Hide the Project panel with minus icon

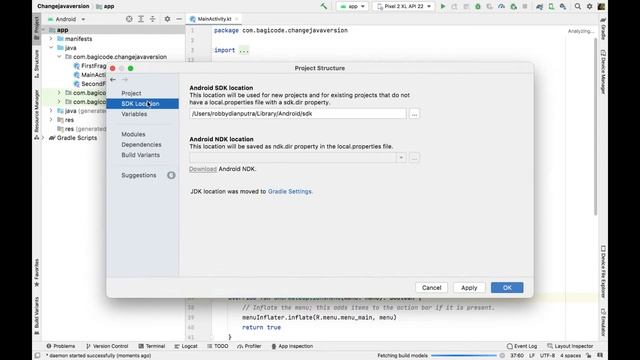pyautogui.click(x=179, y=19)
